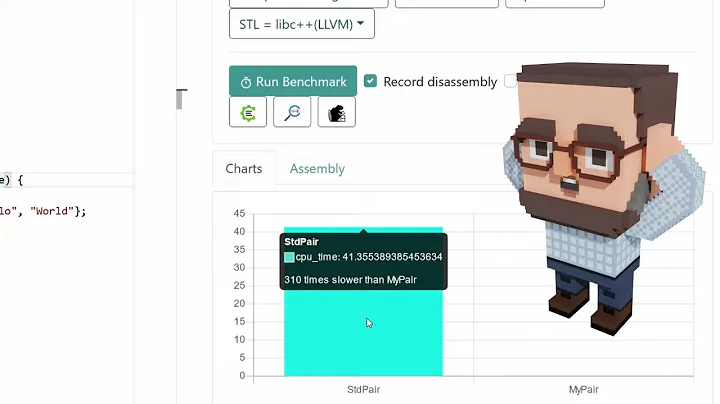Click the black silhouette build icon
720x404 pixels.
pos(337,112)
